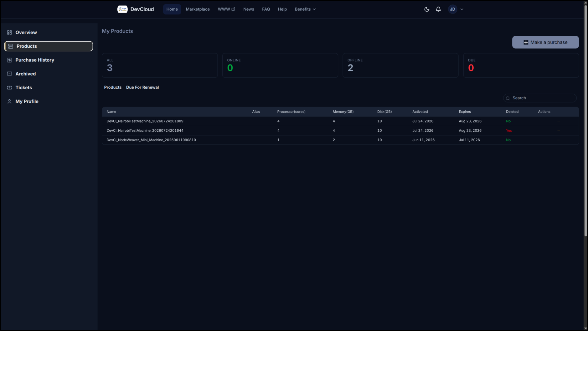This screenshot has width=588, height=366.
Task: Open the News page
Action: (x=249, y=9)
